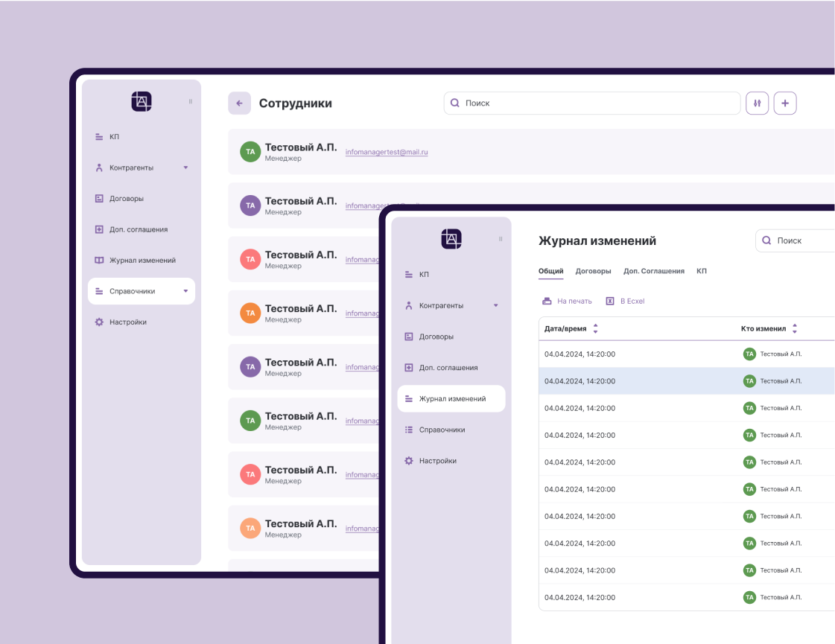Screen dimensions: 835x644
Task: Click the app logo in the Сотрудники window sidebar
Action: [x=142, y=101]
